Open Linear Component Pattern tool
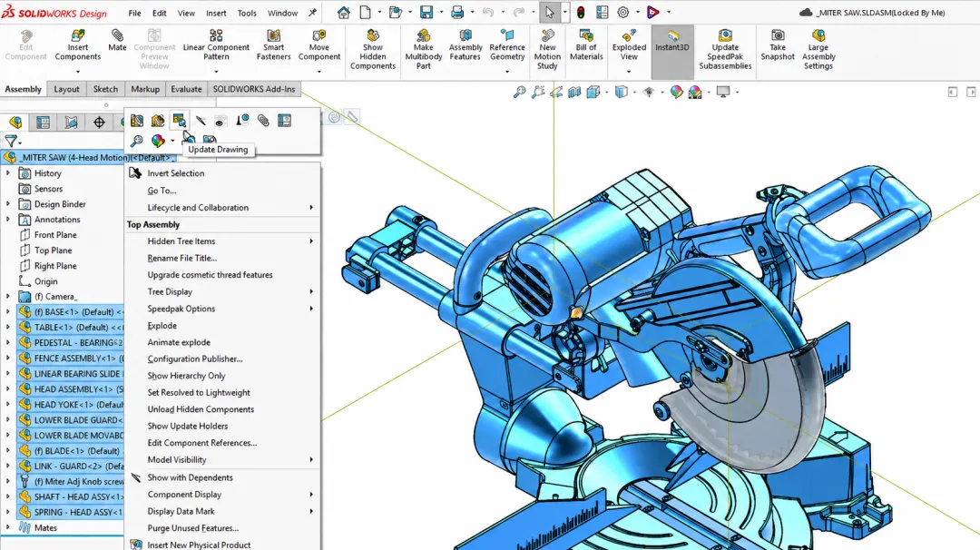 (216, 45)
